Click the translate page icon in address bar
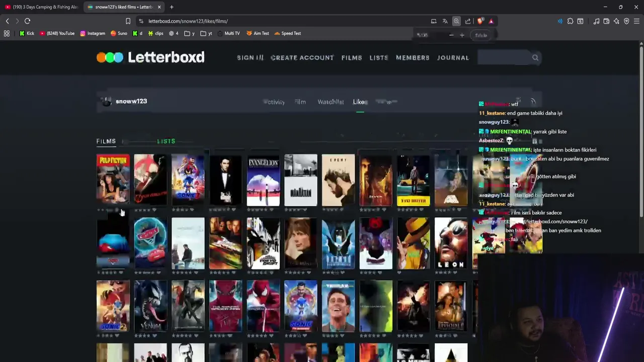 click(445, 21)
